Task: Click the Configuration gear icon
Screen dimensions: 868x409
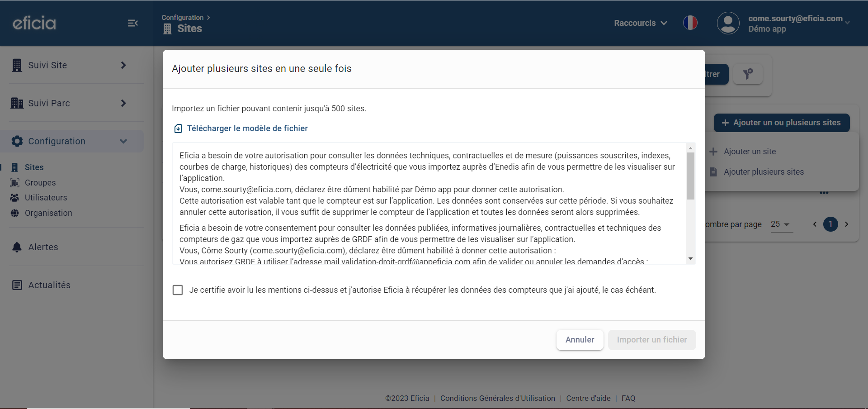Action: coord(17,141)
